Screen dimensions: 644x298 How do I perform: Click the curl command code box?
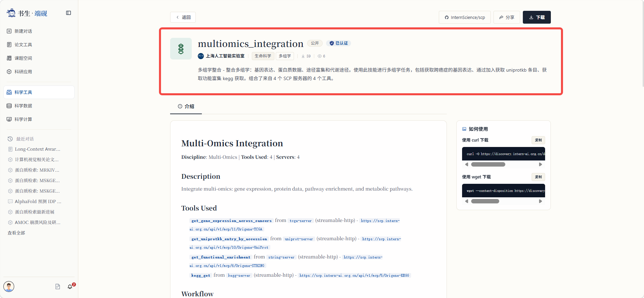(x=504, y=154)
